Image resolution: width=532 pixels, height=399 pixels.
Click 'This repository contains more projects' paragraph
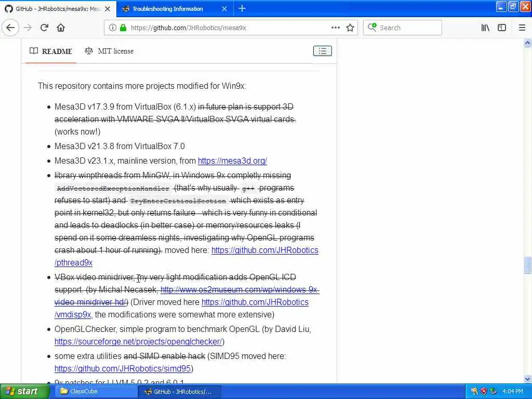142,86
